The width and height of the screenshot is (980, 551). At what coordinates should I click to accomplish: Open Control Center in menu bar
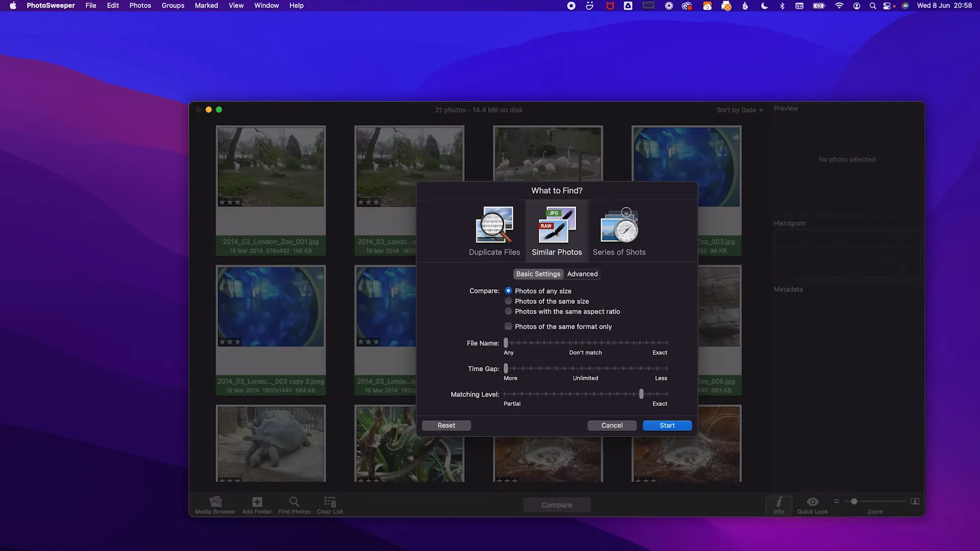click(x=888, y=6)
